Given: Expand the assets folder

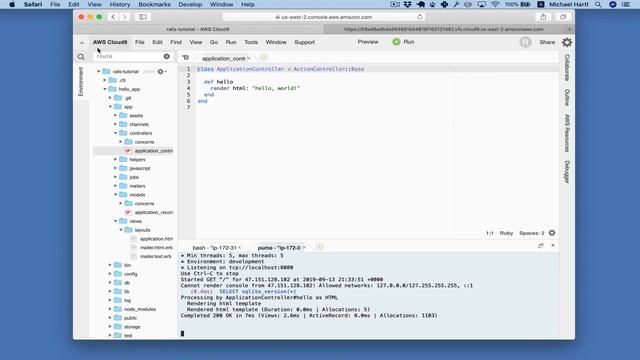Looking at the screenshot, I should pos(116,116).
